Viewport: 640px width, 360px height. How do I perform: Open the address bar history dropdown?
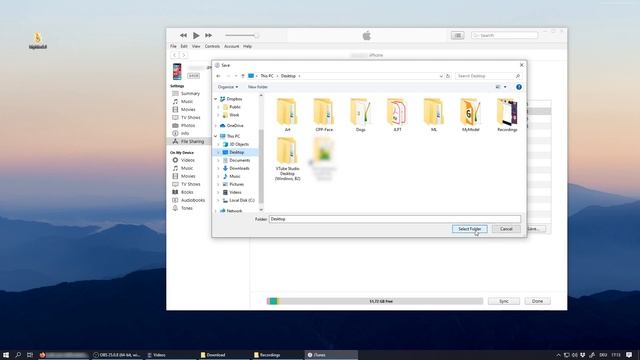(x=441, y=76)
